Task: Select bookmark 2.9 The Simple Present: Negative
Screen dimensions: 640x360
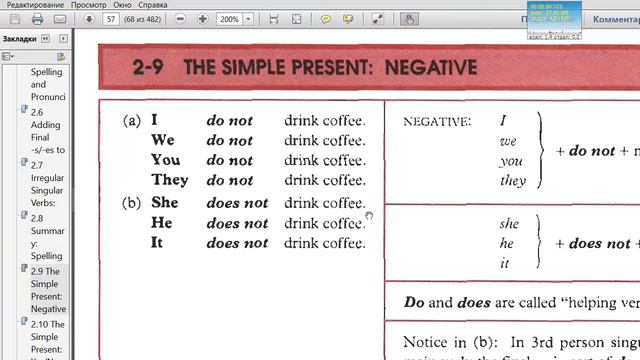Action: [x=48, y=290]
